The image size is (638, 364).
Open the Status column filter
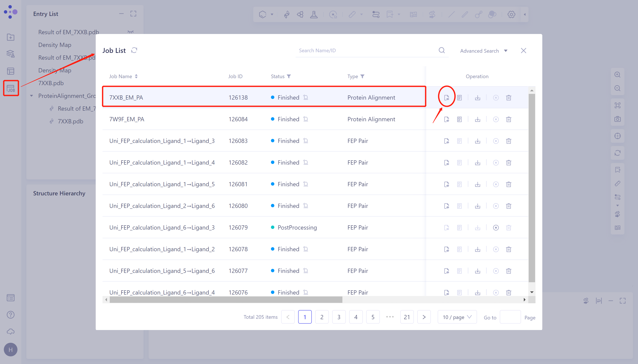[289, 76]
